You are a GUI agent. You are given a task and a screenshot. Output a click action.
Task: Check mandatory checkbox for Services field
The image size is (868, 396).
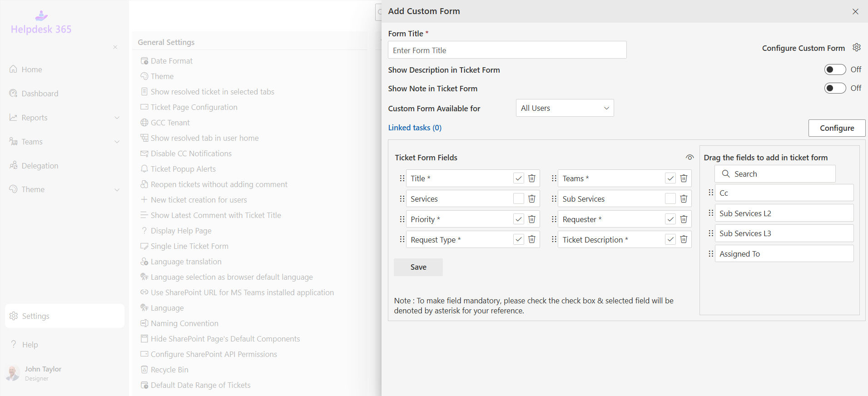coord(519,198)
